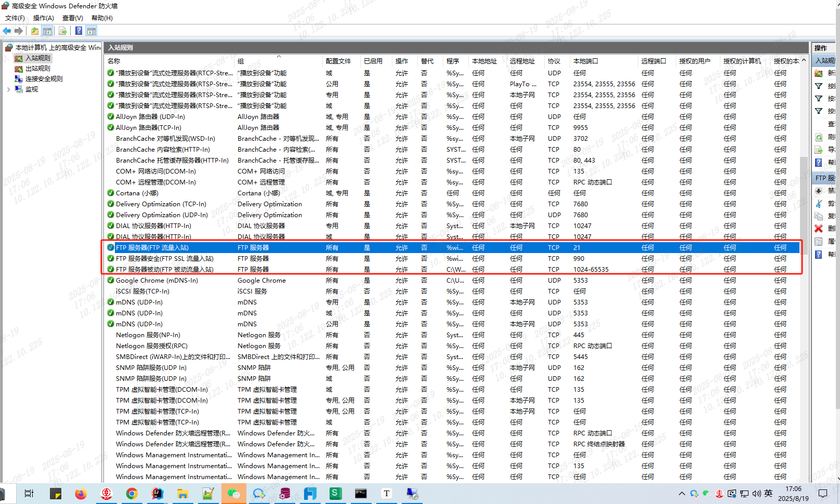Select the Cortana (小娜) rule
Image resolution: width=840 pixels, height=504 pixels.
(451, 193)
